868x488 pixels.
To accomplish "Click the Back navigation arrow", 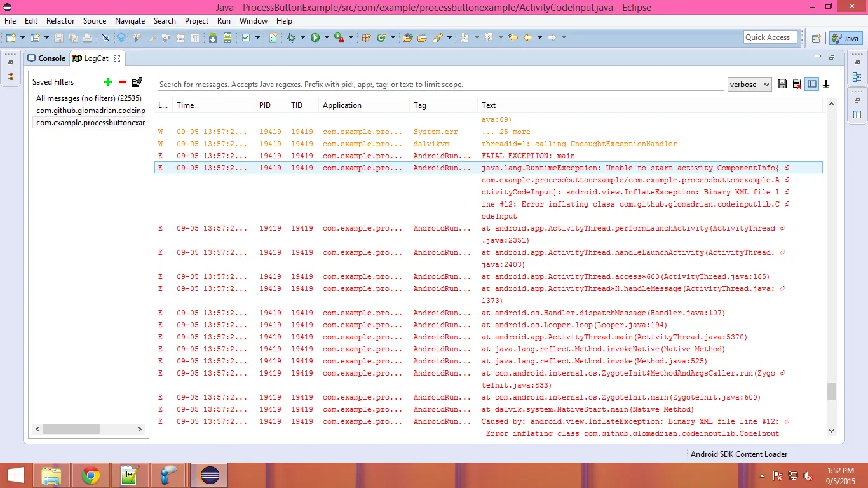I will [528, 37].
